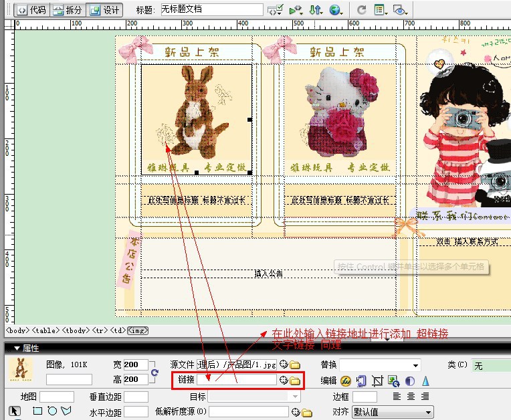Click the 宽 width field
511x420 pixels.
(x=136, y=364)
